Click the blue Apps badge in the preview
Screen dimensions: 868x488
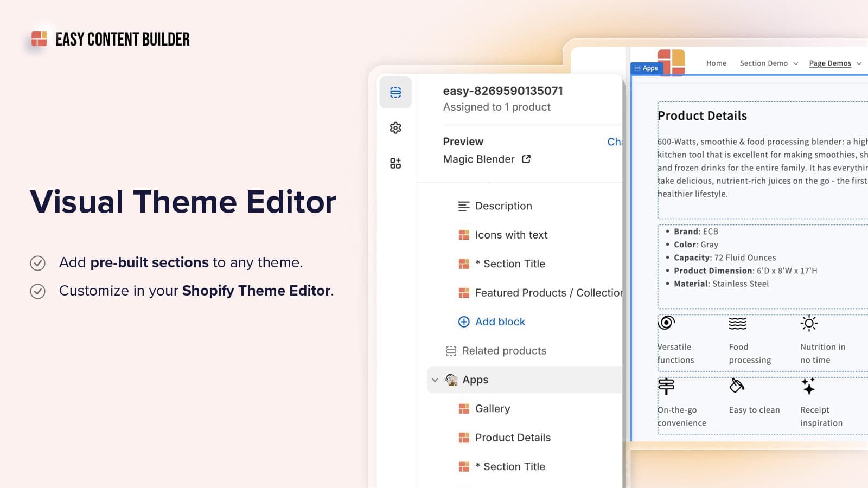coord(648,68)
